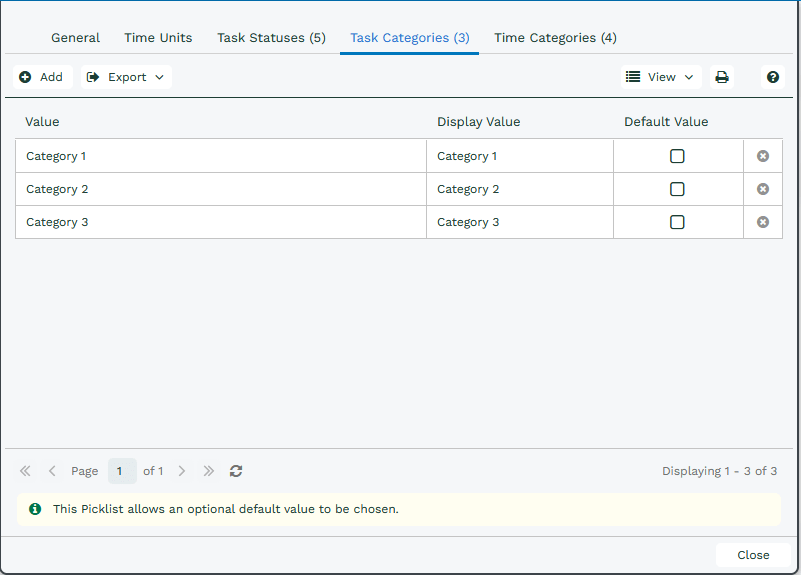Click the page number input field

(x=122, y=471)
